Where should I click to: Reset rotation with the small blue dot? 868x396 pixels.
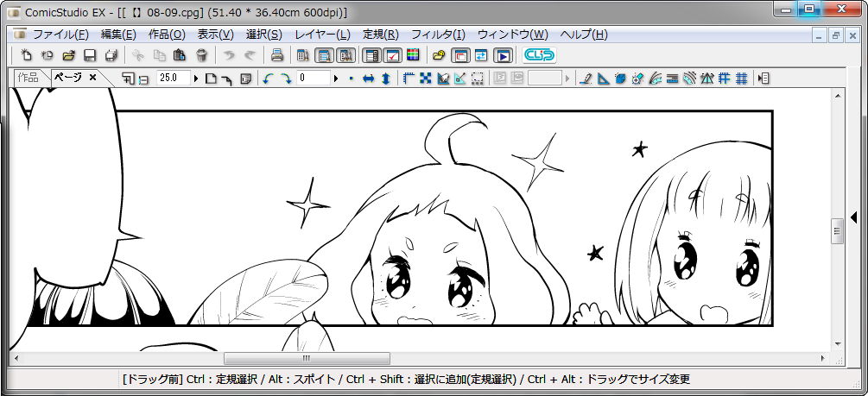pos(351,79)
